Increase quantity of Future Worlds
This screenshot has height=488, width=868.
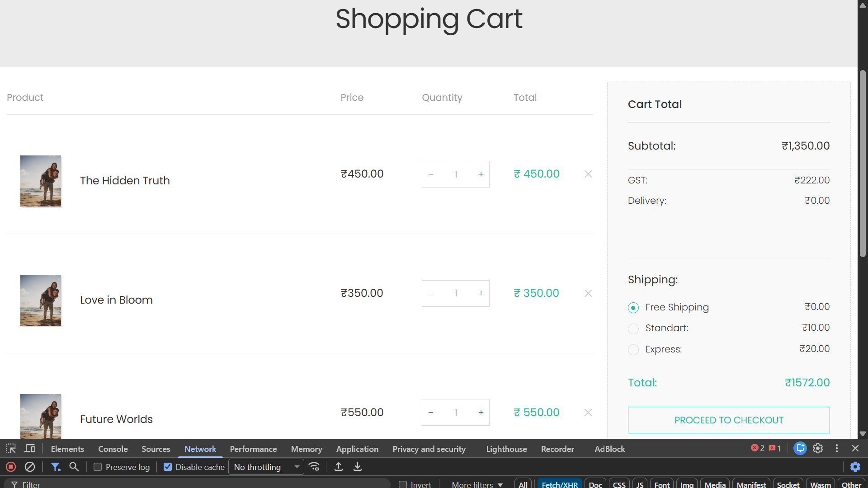tap(481, 412)
